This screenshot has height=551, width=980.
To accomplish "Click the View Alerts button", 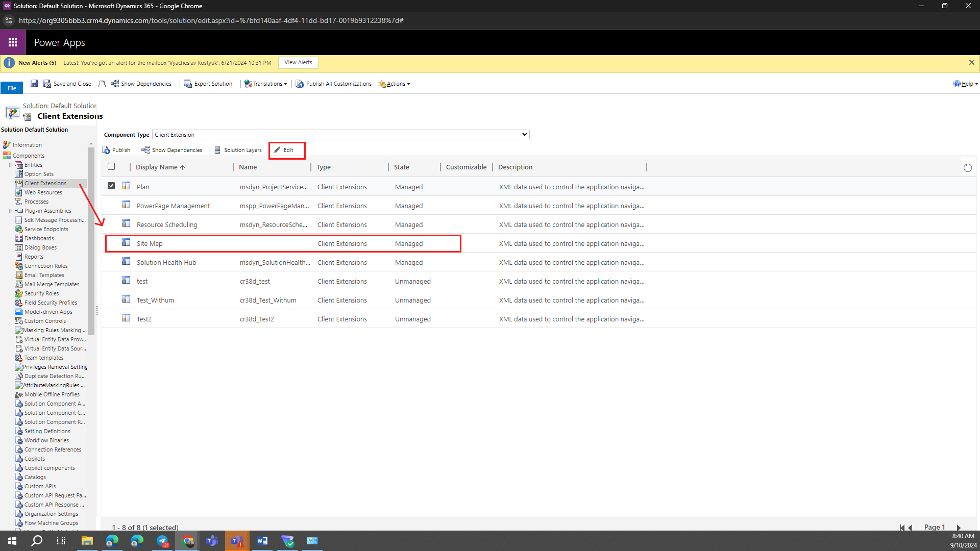I will coord(298,62).
